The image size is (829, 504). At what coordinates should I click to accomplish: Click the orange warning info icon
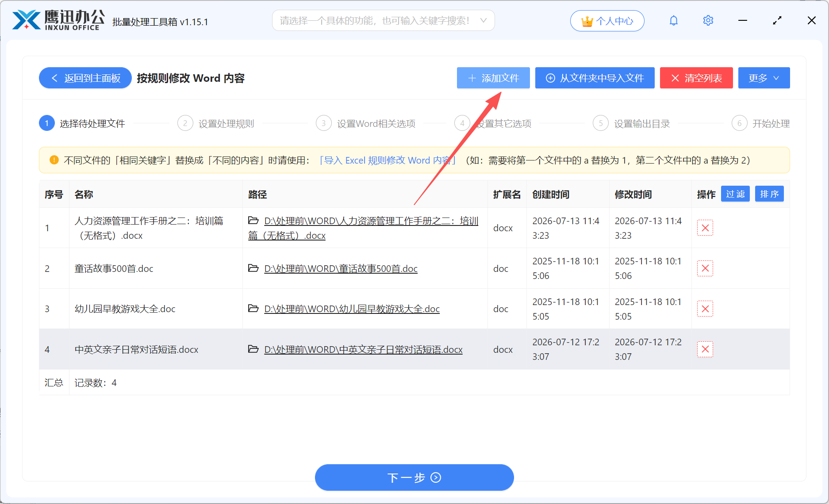pos(54,160)
